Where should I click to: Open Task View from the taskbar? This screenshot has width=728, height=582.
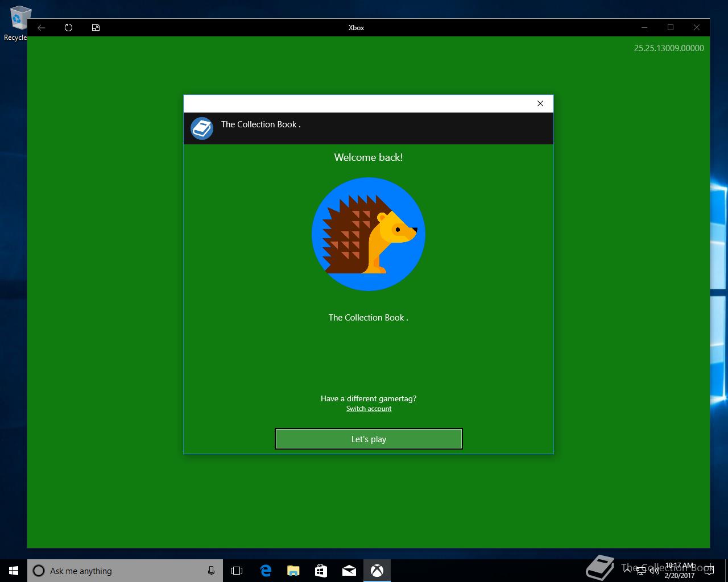pos(237,571)
